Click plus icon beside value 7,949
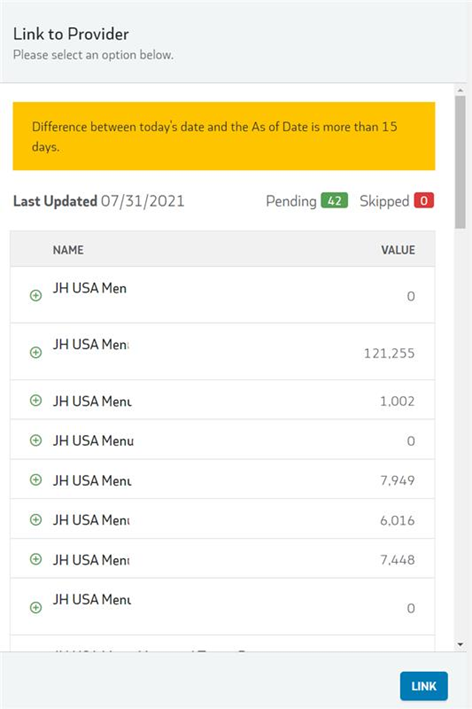The width and height of the screenshot is (472, 709). point(36,480)
